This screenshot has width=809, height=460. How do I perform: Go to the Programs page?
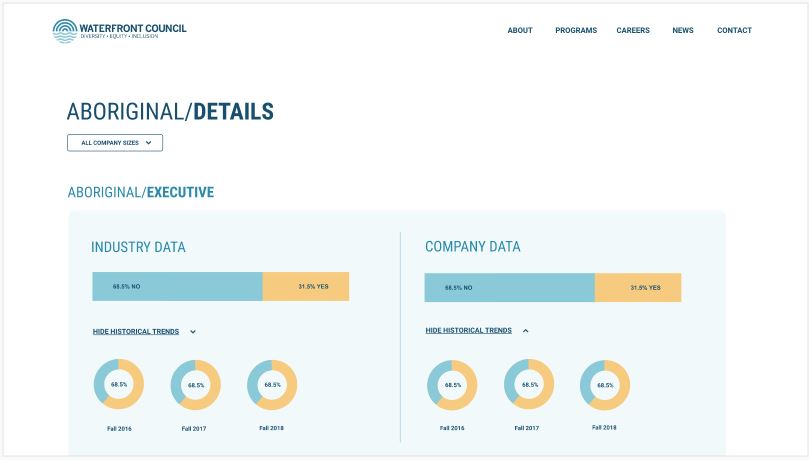pos(576,31)
